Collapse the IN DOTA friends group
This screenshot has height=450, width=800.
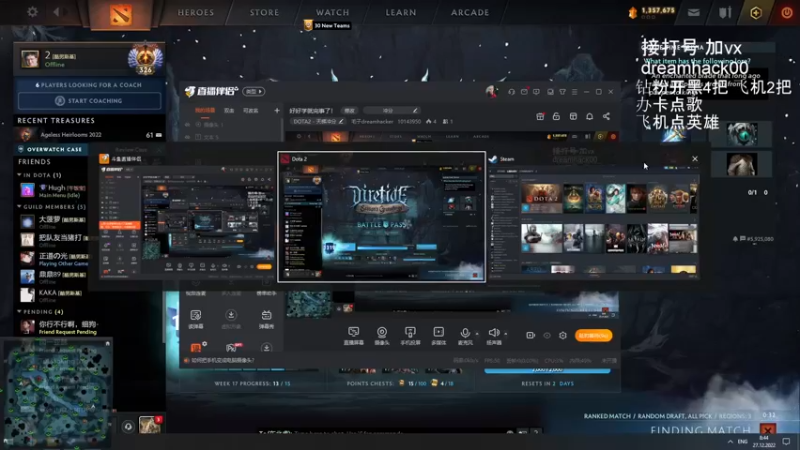pyautogui.click(x=19, y=175)
